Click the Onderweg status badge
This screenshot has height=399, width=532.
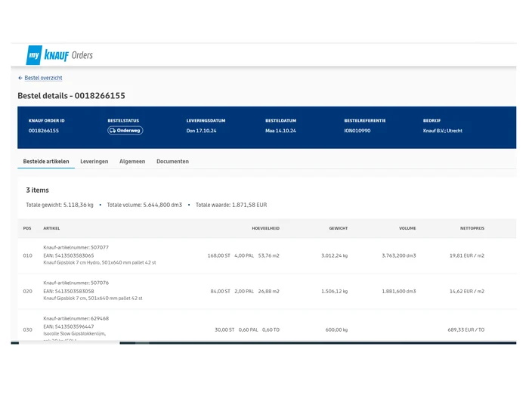point(125,131)
